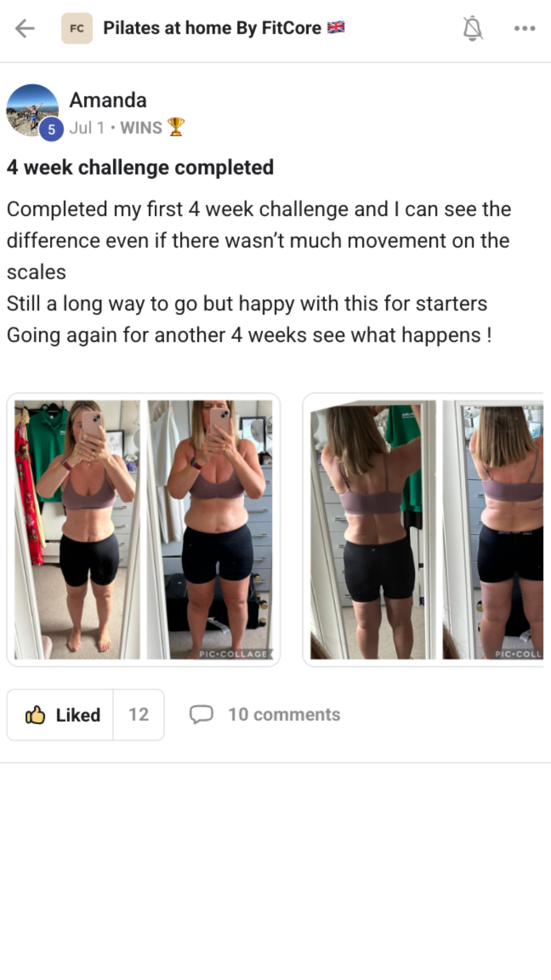Open Amanda's profile via her name
Image resolution: width=551 pixels, height=980 pixels.
(108, 100)
